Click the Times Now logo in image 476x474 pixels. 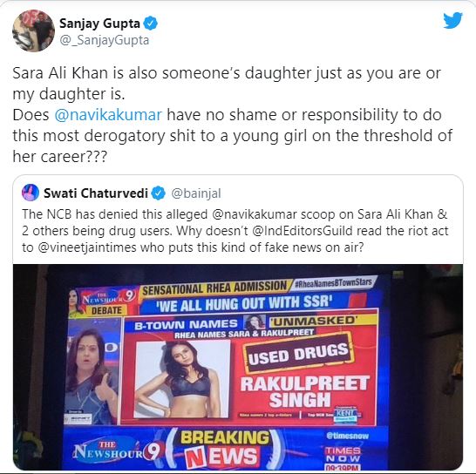pos(343,455)
